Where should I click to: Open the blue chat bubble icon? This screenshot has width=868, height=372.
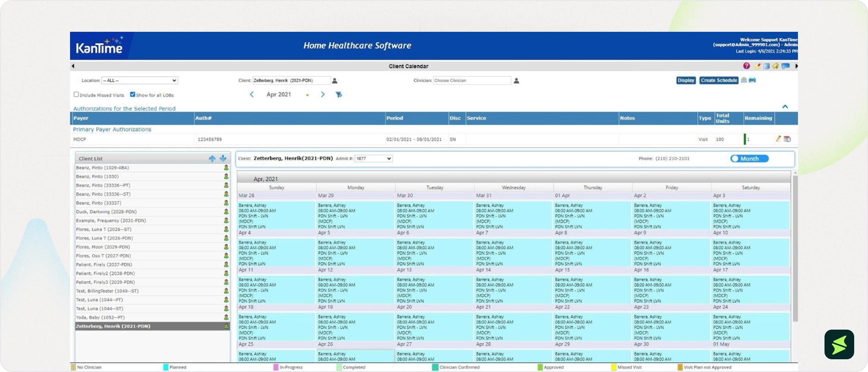click(x=786, y=66)
